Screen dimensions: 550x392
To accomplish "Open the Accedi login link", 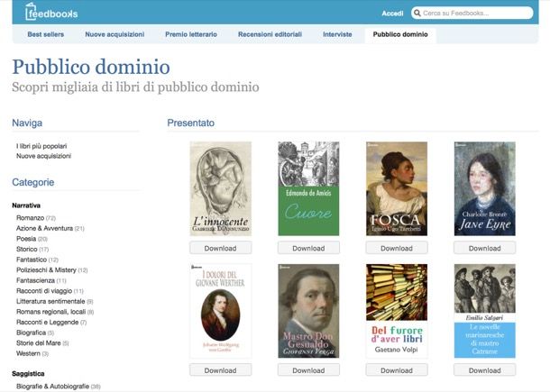I will 392,14.
